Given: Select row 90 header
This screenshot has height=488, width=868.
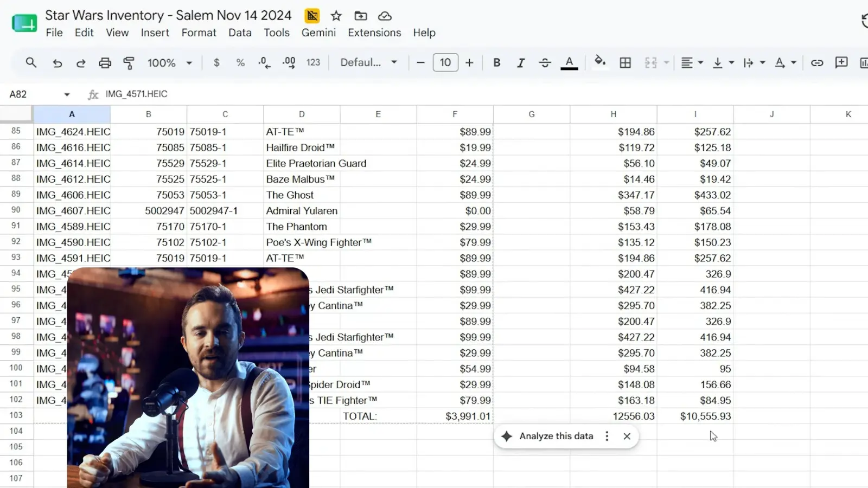Looking at the screenshot, I should pos(16,210).
